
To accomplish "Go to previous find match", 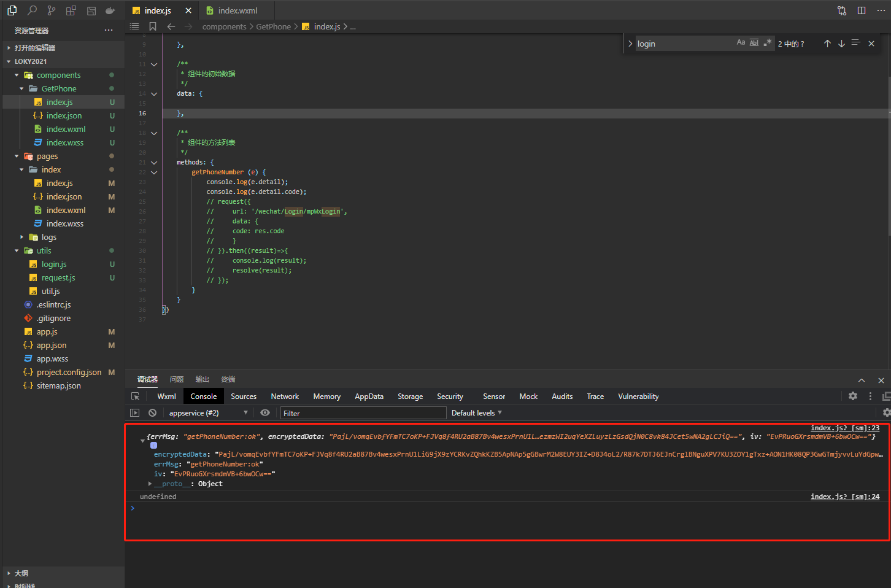I will tap(827, 44).
